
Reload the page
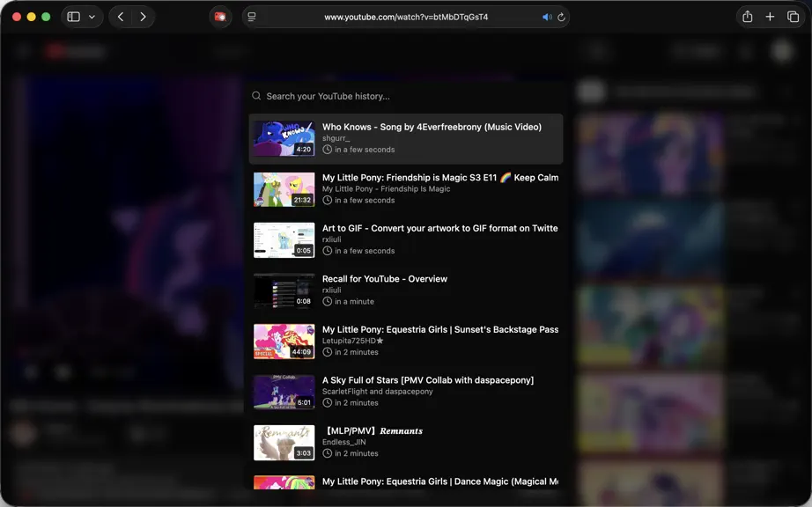tap(561, 17)
